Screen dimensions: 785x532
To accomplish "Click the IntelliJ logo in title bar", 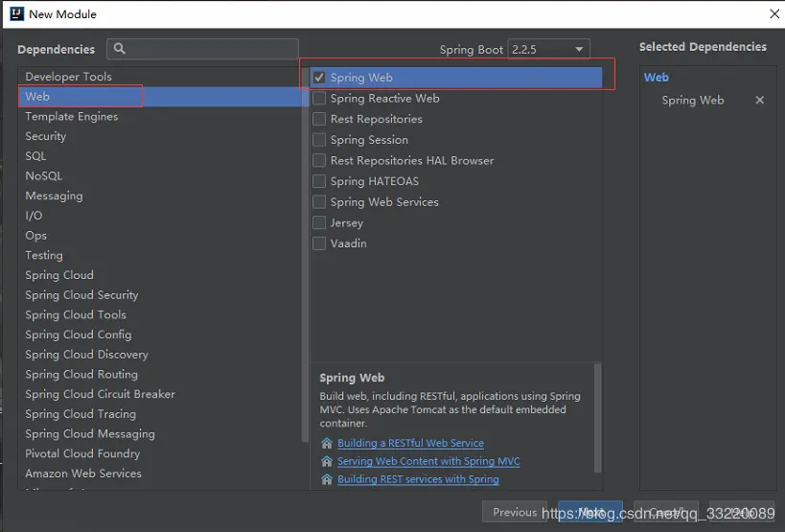I will pos(16,13).
